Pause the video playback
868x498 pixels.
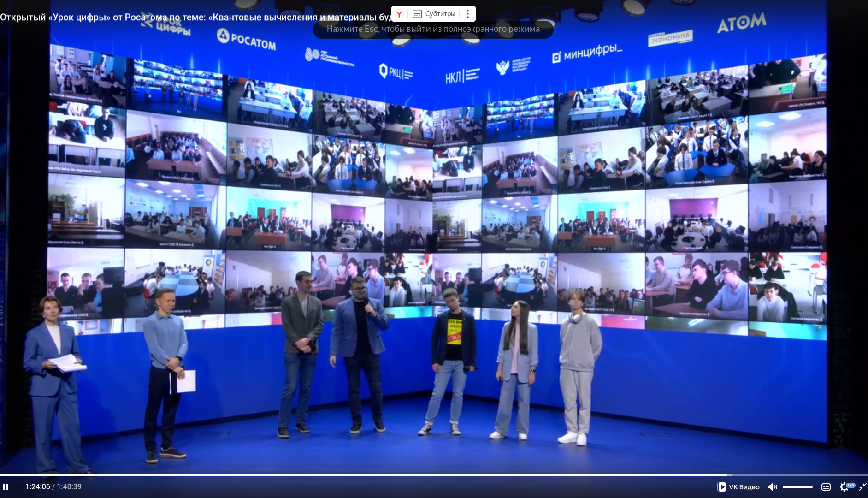coord(6,487)
